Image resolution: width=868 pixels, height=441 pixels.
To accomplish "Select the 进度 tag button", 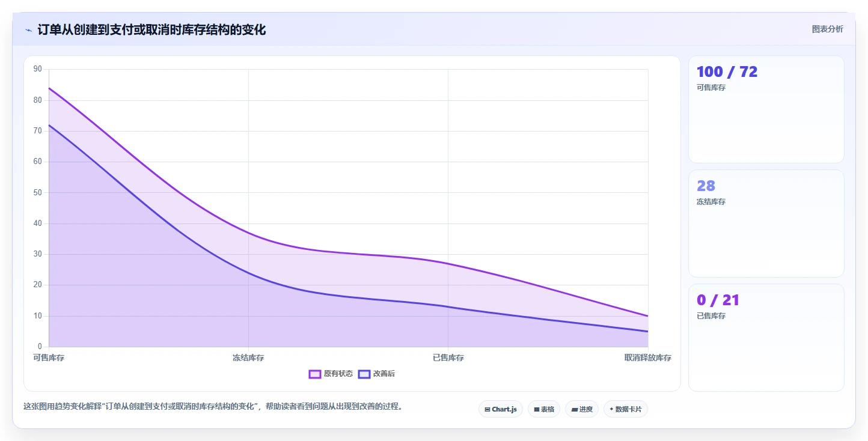I will tap(582, 409).
